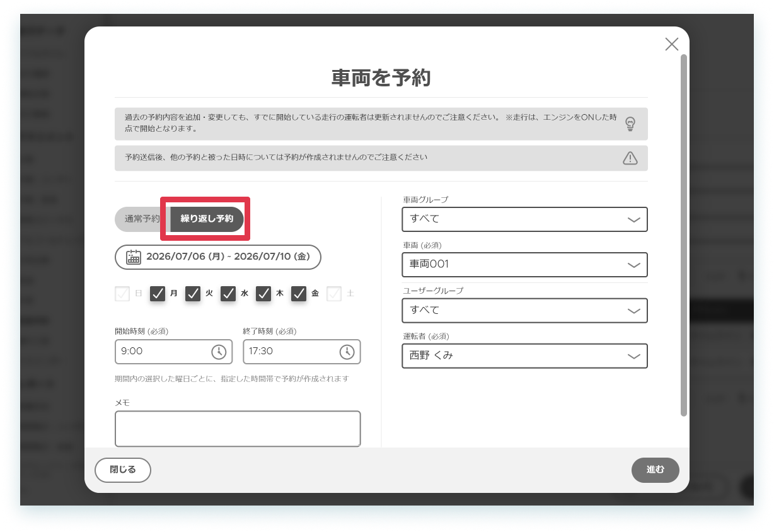
Task: Click the 進む button
Action: [x=656, y=470]
